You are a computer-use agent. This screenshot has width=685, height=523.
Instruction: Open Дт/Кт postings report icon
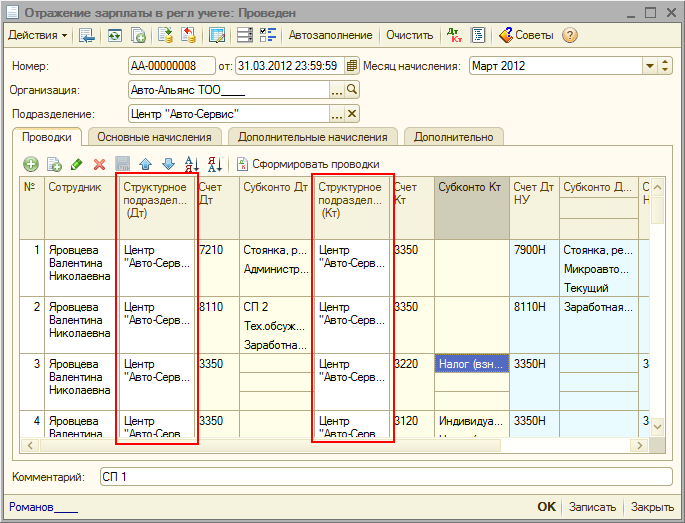[454, 35]
